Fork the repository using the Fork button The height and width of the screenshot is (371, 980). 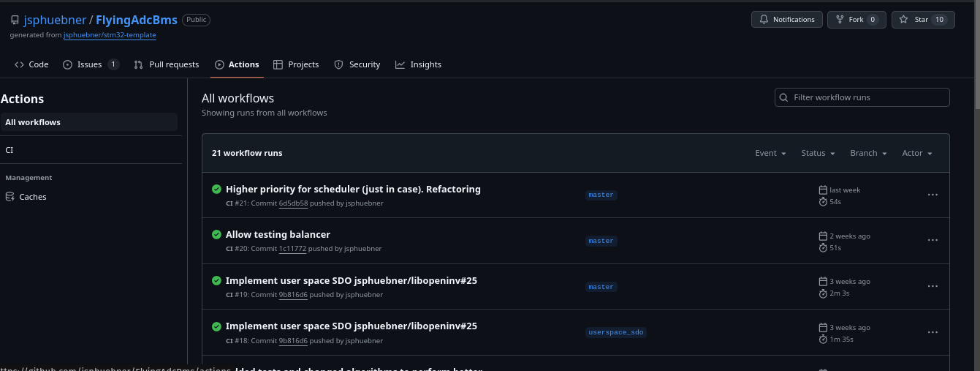coord(856,20)
